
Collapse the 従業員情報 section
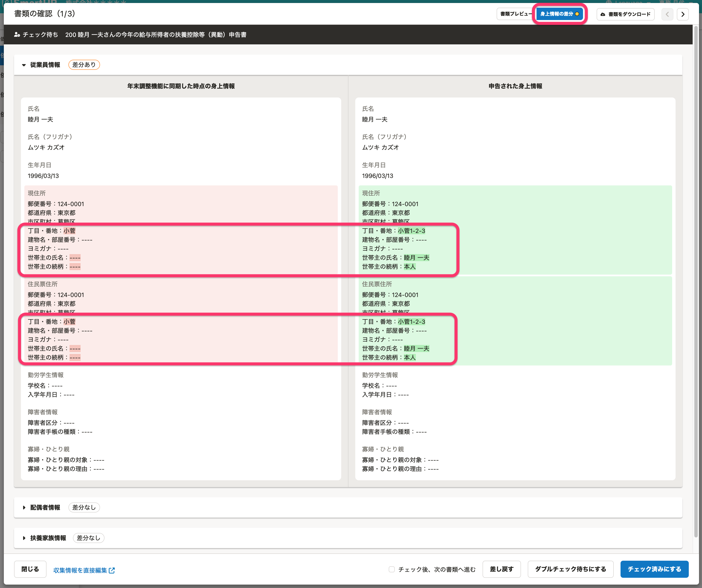tap(24, 65)
